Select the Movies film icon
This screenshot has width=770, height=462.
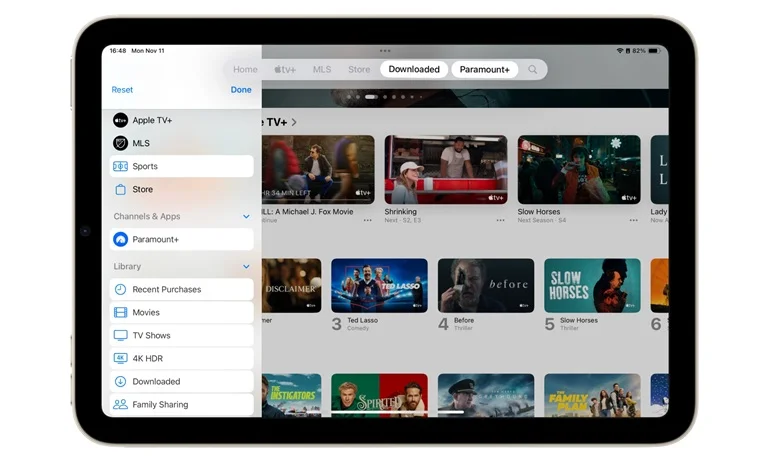pos(120,313)
